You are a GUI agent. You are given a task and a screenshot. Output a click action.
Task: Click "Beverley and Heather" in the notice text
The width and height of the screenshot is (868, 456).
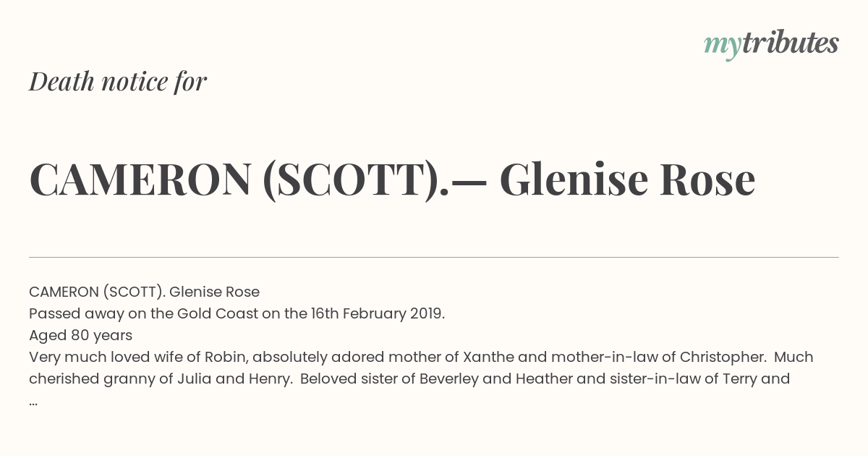click(486, 379)
